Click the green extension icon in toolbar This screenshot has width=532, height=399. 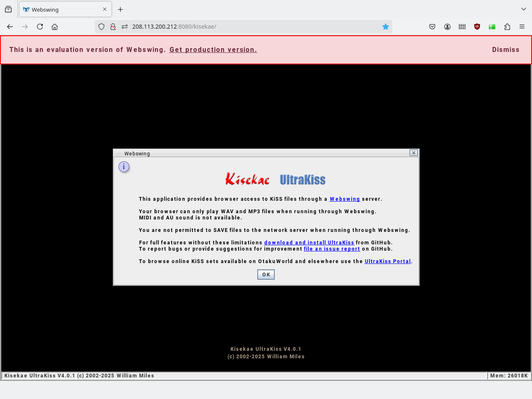tap(492, 27)
